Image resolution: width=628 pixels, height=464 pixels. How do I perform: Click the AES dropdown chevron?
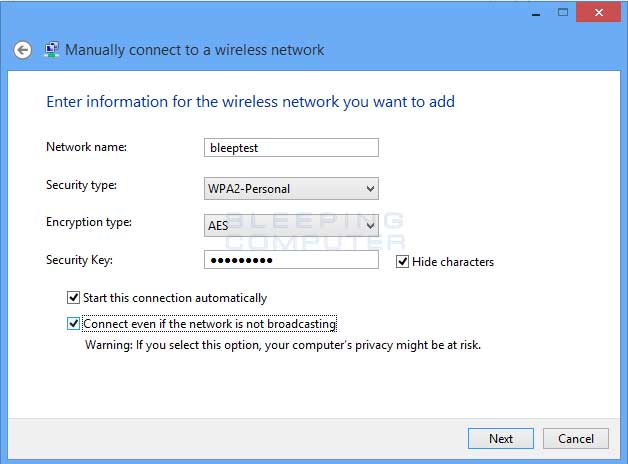coord(370,225)
